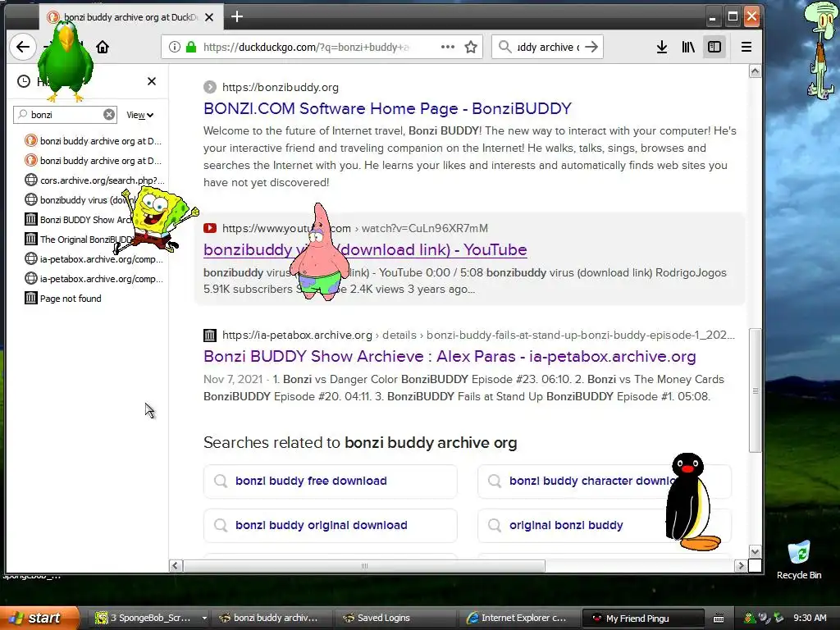Switch to SpongeBob_Scr taskbar group
The height and width of the screenshot is (630, 840).
(x=150, y=618)
